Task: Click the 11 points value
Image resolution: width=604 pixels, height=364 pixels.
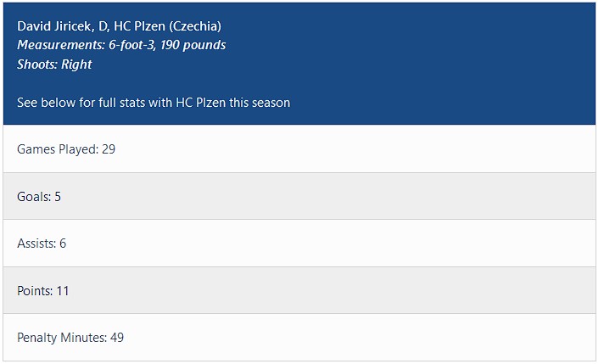Action: tap(63, 291)
